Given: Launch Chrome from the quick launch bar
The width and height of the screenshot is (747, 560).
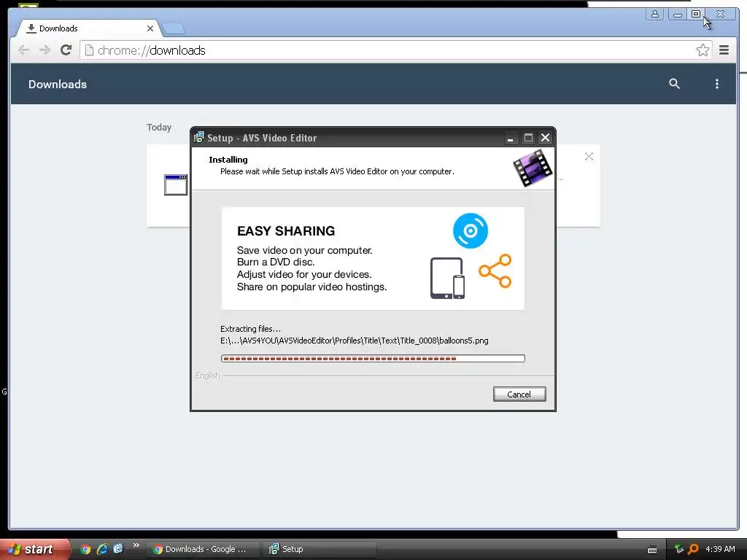Looking at the screenshot, I should 85,549.
